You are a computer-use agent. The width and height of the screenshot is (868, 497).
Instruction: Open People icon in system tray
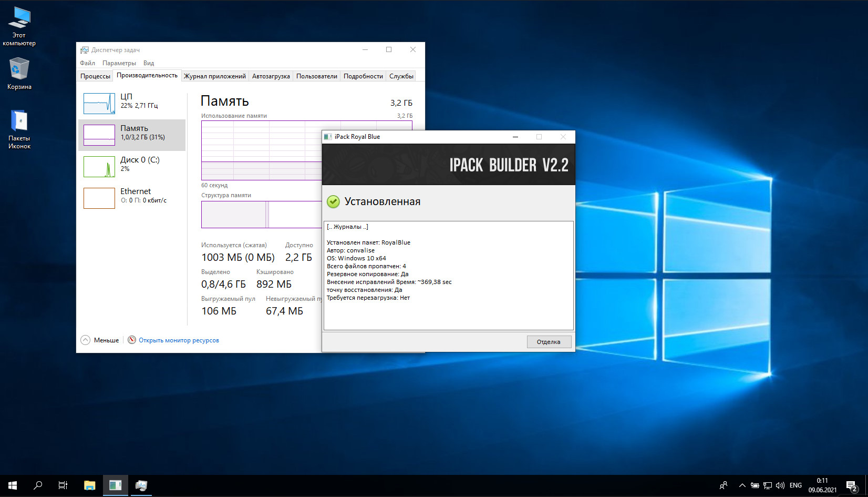pyautogui.click(x=724, y=485)
